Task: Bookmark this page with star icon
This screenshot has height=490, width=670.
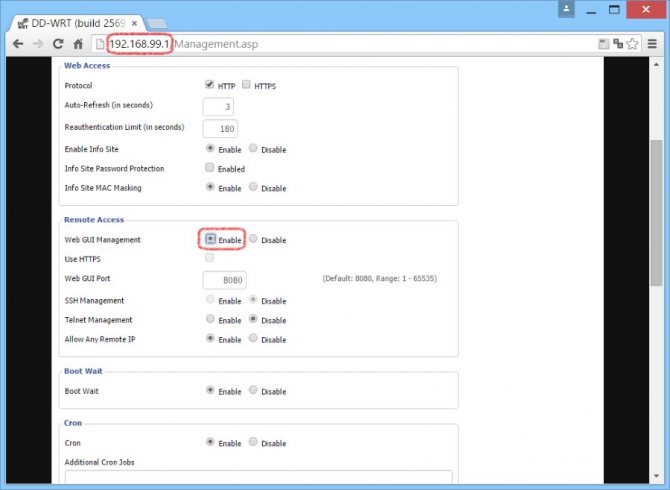Action: pyautogui.click(x=632, y=44)
